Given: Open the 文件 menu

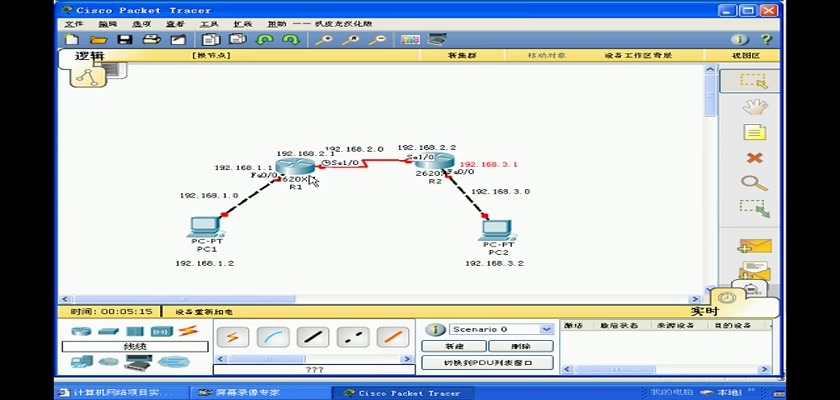Looking at the screenshot, I should 74,23.
